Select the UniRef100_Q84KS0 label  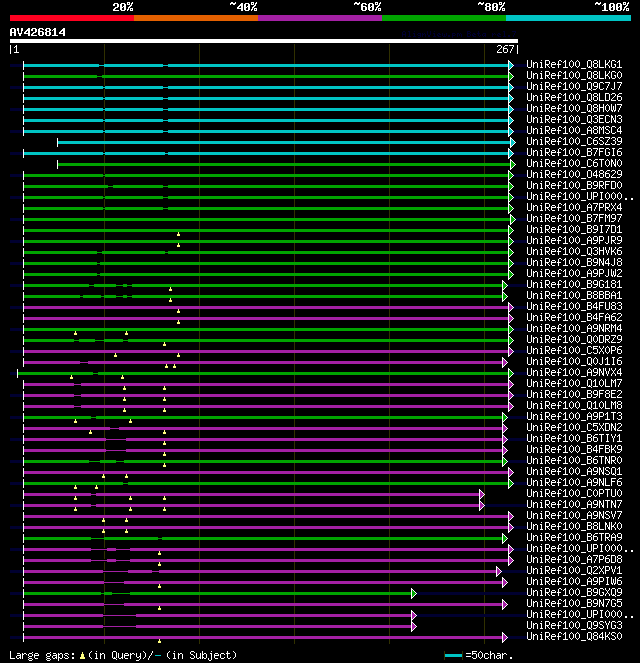(x=574, y=636)
